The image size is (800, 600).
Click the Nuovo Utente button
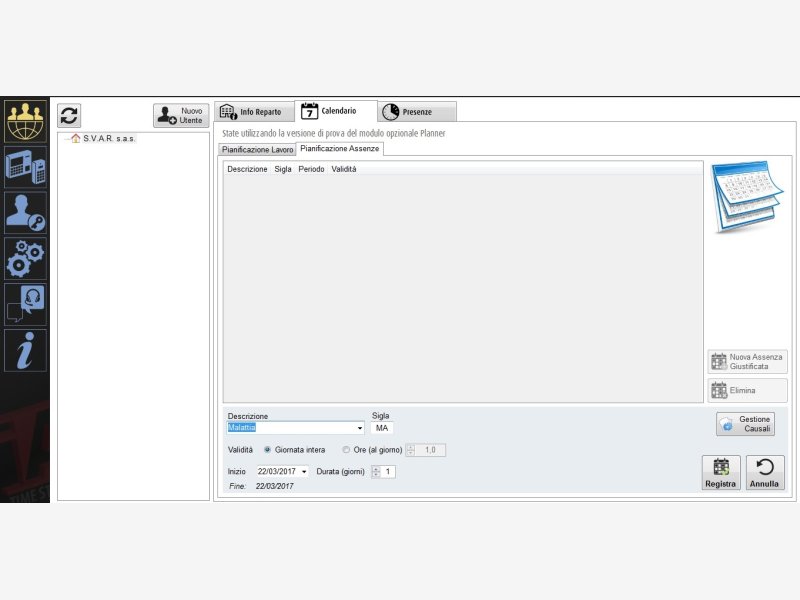(181, 115)
